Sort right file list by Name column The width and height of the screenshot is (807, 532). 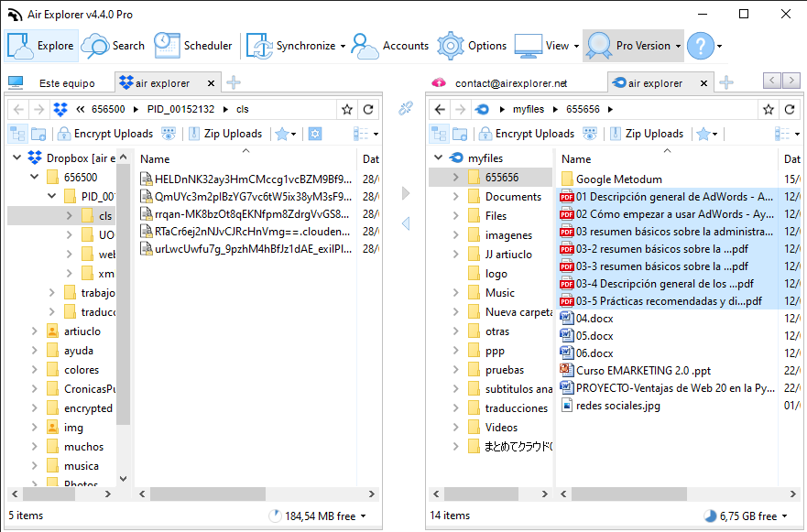pos(667,159)
